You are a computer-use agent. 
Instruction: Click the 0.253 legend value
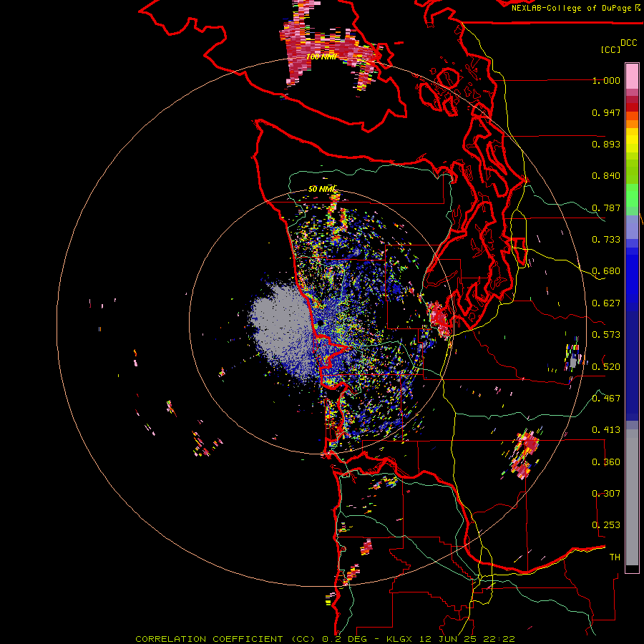click(x=606, y=525)
